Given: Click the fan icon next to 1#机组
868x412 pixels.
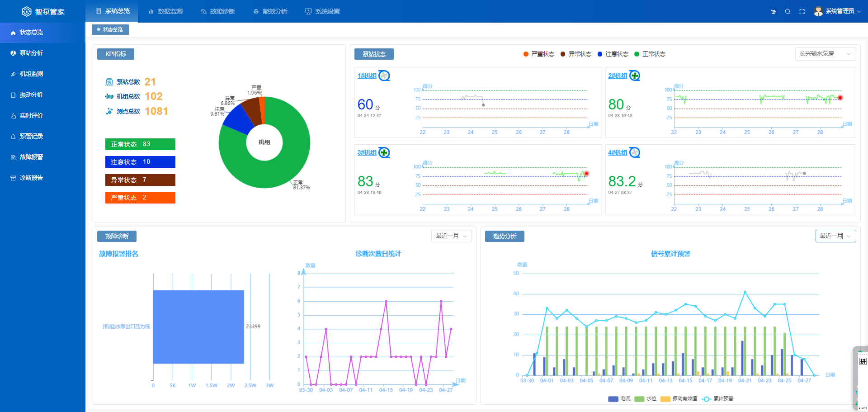Looking at the screenshot, I should pyautogui.click(x=384, y=76).
